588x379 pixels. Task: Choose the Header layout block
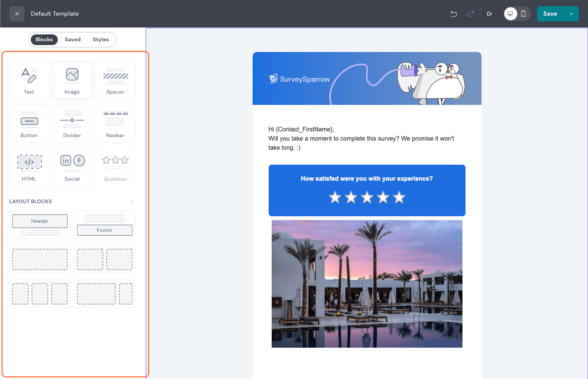tap(40, 225)
